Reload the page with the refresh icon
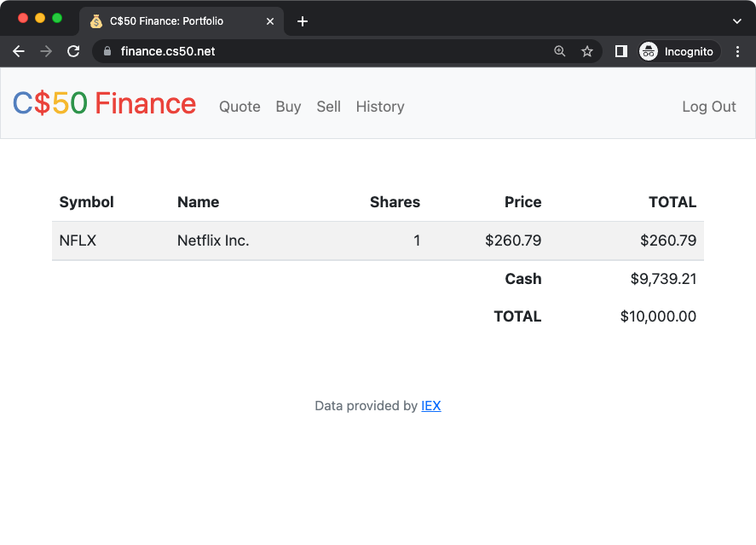756x545 pixels. pyautogui.click(x=73, y=51)
